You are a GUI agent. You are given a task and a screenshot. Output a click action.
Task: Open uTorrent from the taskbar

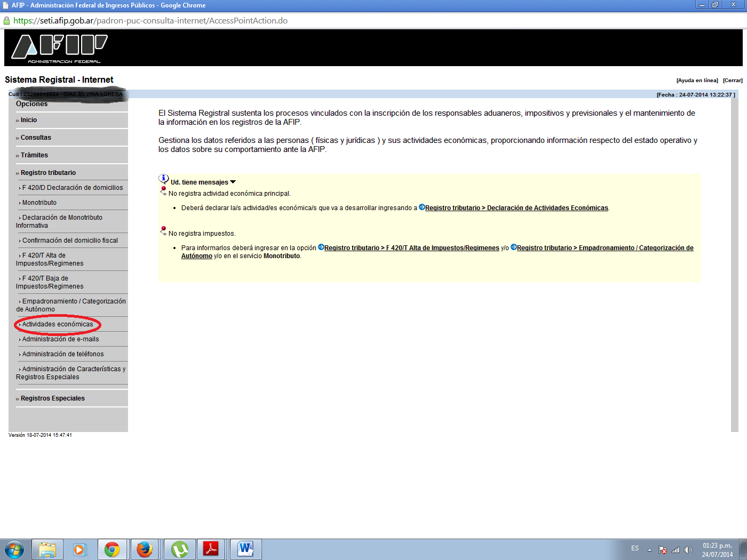tap(180, 549)
